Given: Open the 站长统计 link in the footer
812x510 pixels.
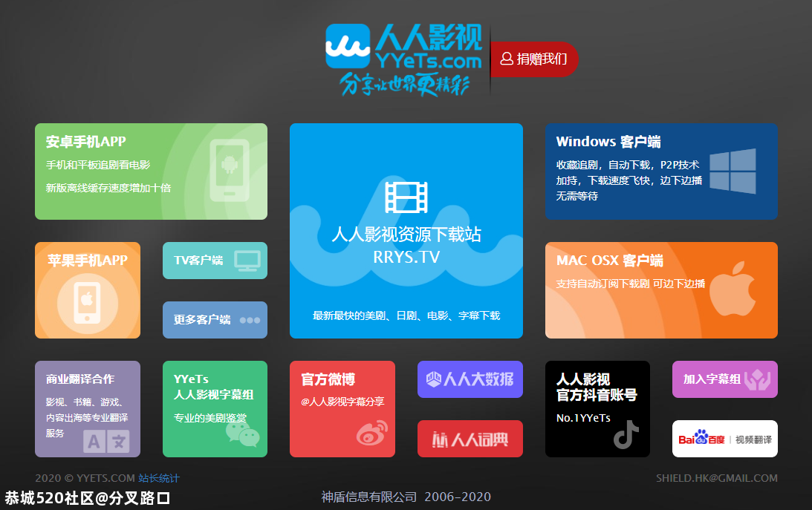Looking at the screenshot, I should [159, 478].
